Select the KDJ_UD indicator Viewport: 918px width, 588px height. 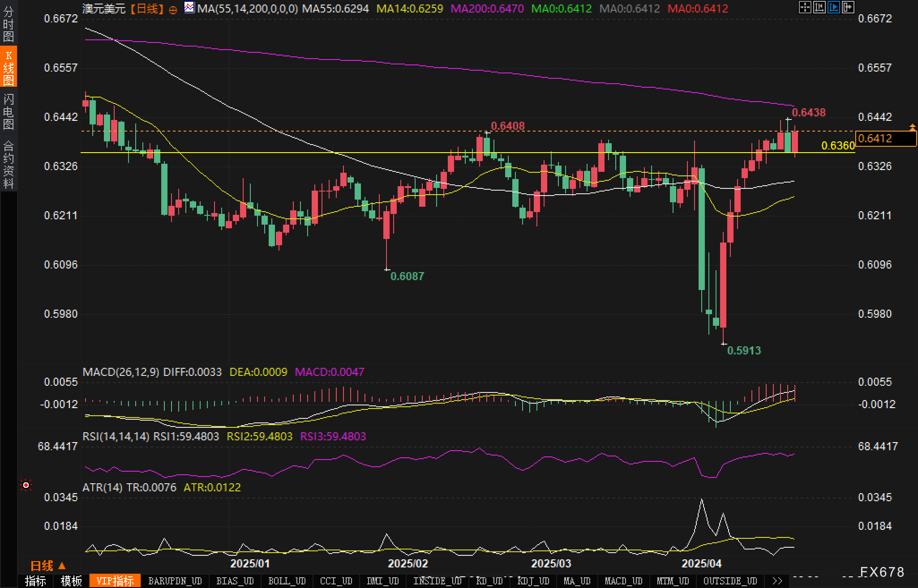(x=533, y=581)
